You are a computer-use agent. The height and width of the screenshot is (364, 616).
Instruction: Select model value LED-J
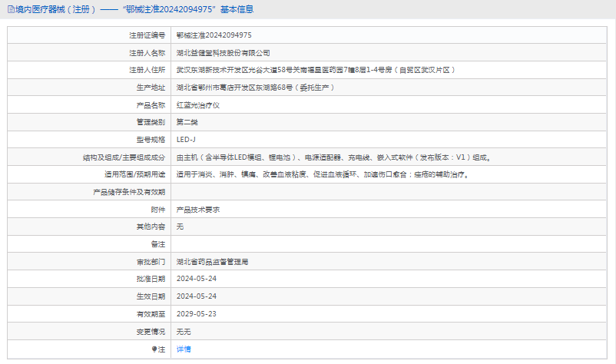coord(186,140)
